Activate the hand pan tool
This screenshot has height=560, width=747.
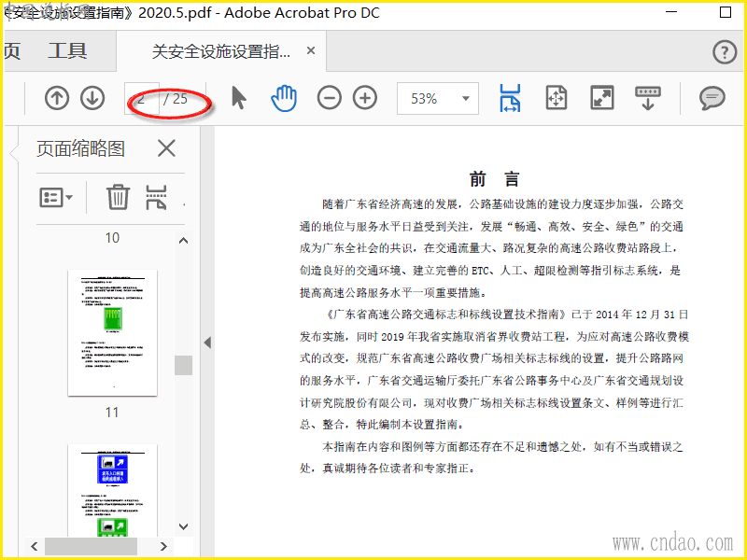284,98
